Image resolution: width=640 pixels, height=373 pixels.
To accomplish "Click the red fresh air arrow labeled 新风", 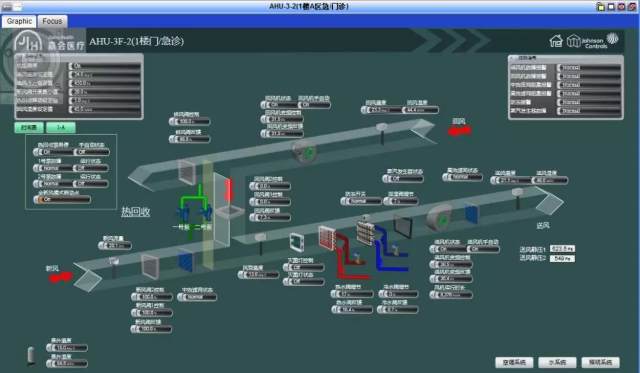I will (x=60, y=278).
